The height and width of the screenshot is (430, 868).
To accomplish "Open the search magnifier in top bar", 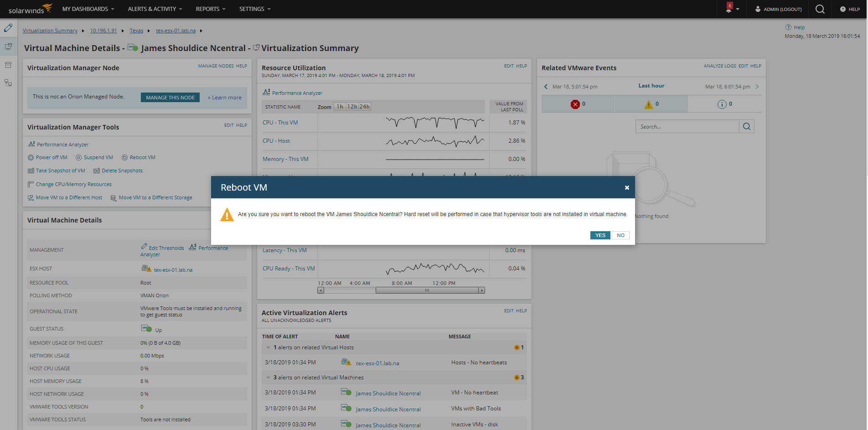I will pos(820,9).
